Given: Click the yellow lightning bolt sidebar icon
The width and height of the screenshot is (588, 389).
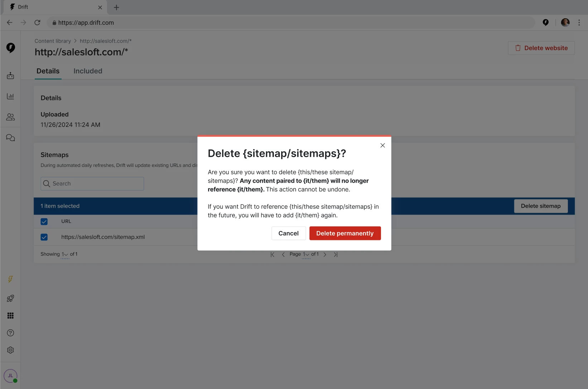Looking at the screenshot, I should (x=10, y=279).
